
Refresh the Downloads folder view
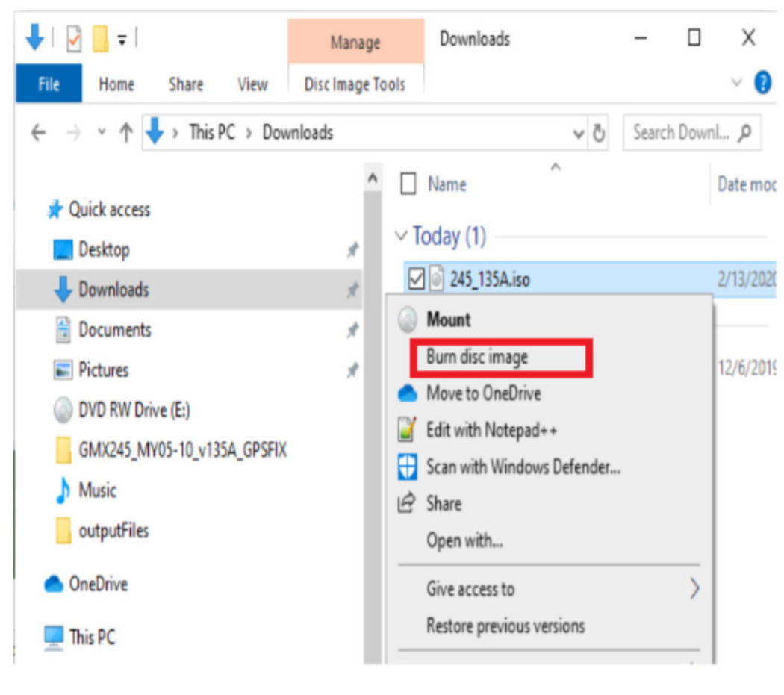click(x=599, y=133)
